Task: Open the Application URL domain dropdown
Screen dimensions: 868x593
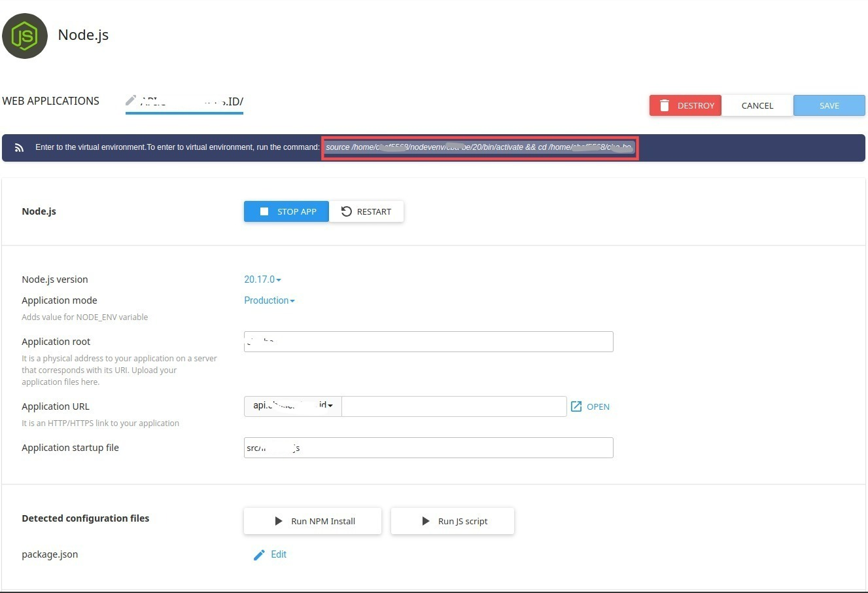Action: pyautogui.click(x=293, y=406)
